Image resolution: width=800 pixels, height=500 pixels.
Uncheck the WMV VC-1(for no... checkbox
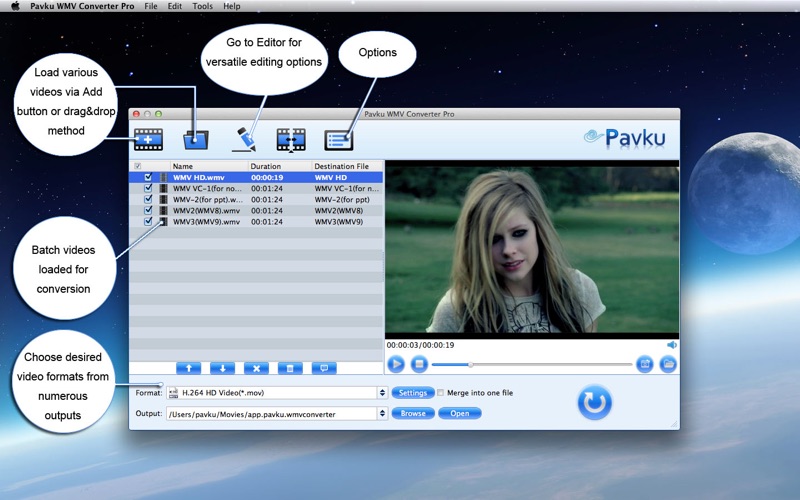[x=148, y=188]
